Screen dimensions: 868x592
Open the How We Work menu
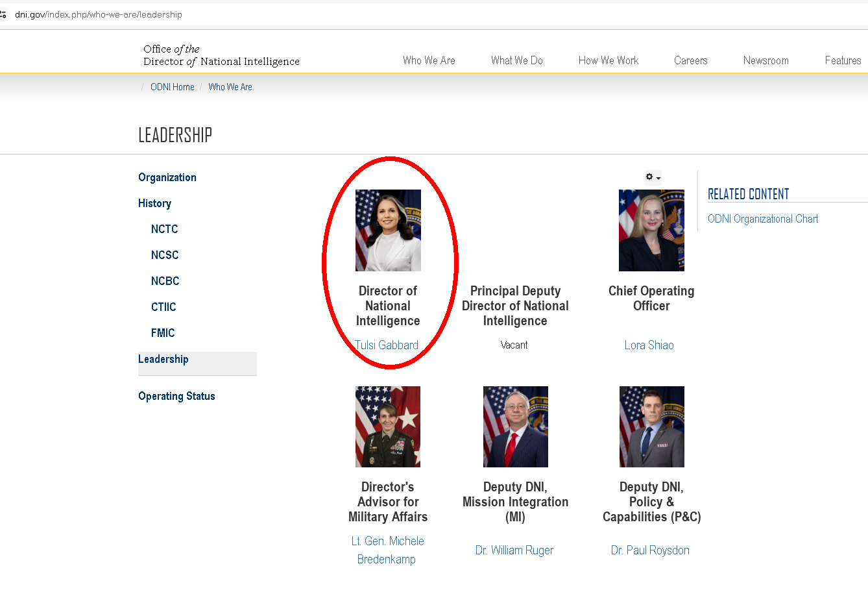click(x=609, y=60)
